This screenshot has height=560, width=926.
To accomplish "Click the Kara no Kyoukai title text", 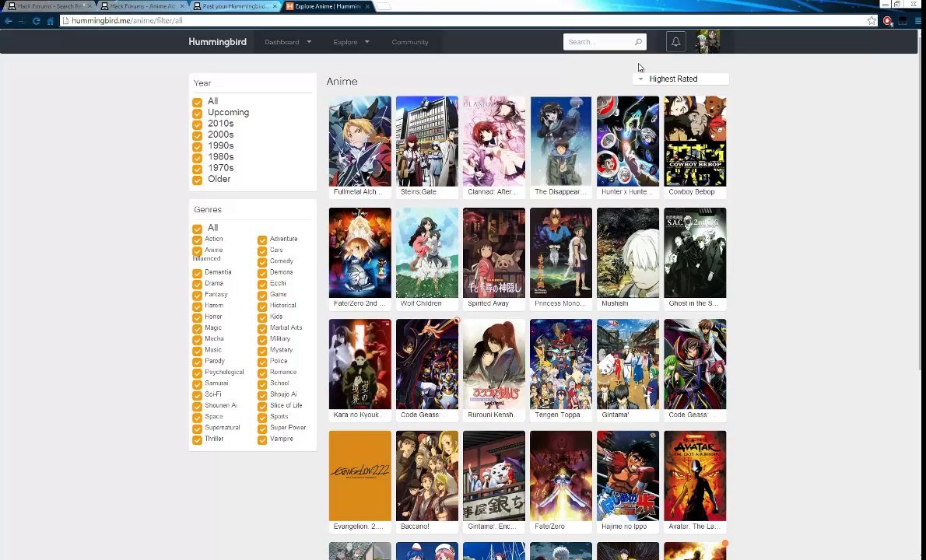I will tap(358, 415).
